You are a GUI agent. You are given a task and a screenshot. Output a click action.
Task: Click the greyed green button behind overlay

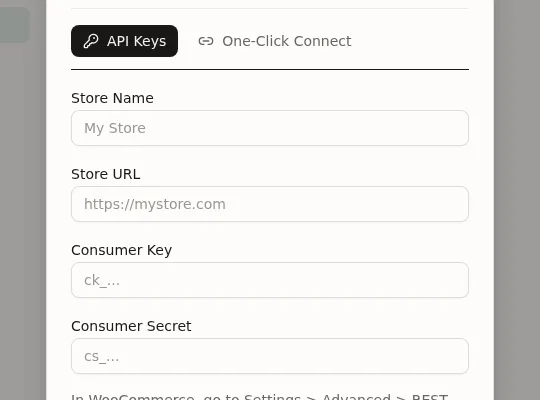click(15, 24)
